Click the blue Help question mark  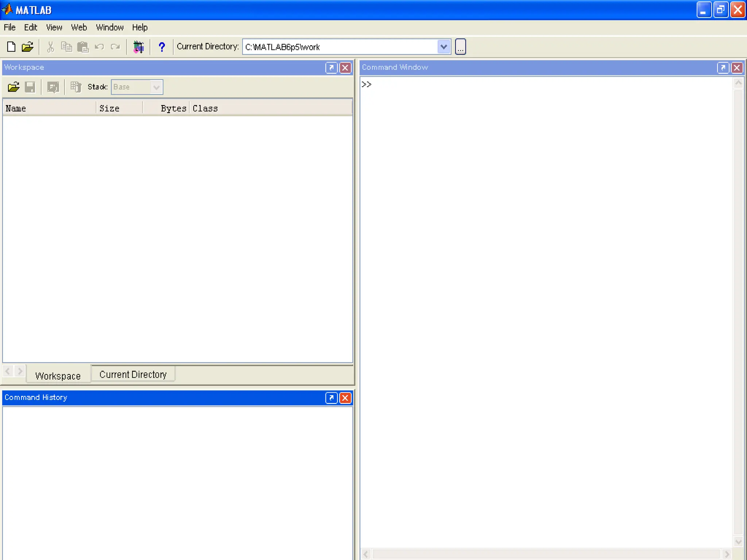point(162,47)
